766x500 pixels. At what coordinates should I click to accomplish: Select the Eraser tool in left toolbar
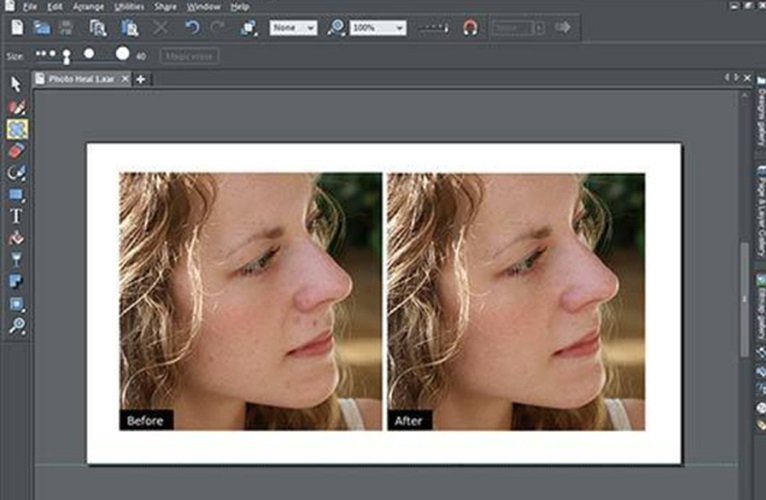click(x=16, y=150)
